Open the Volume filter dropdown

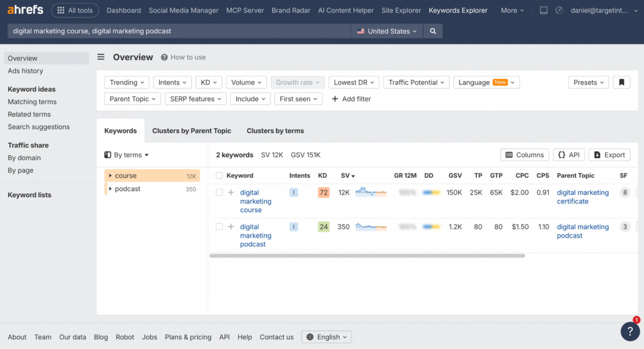click(x=246, y=82)
